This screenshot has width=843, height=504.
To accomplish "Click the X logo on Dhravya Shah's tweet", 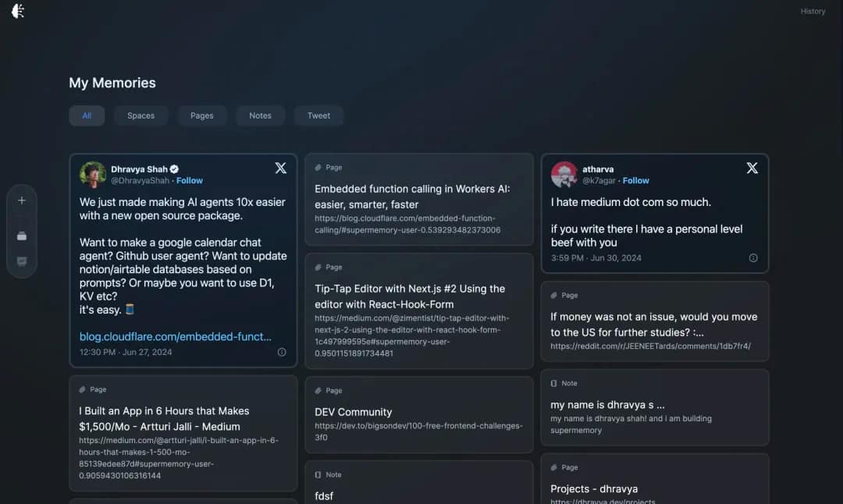I will coord(281,168).
